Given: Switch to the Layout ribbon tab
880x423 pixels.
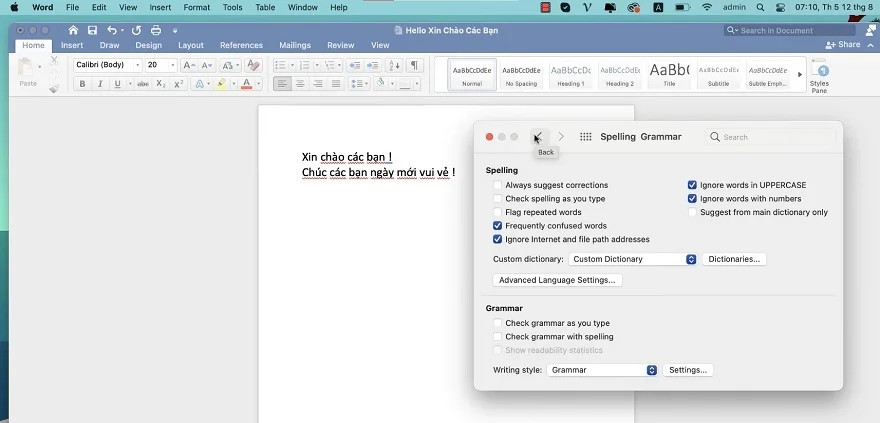Looking at the screenshot, I should tap(190, 45).
